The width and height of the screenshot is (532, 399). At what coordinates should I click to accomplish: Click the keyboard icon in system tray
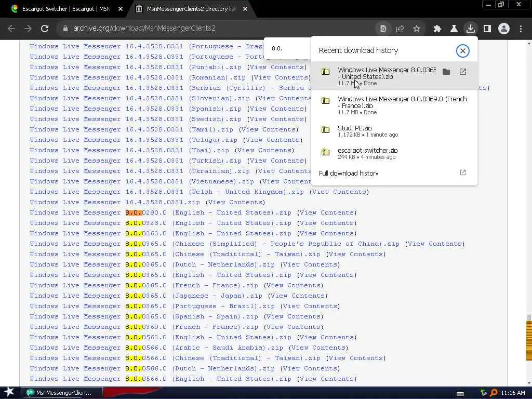tap(460, 393)
